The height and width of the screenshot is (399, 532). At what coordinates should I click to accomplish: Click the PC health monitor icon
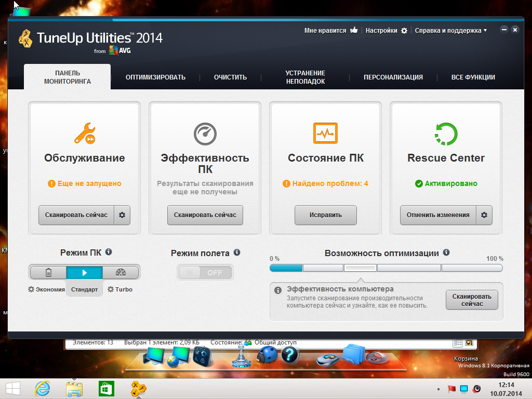click(x=325, y=133)
